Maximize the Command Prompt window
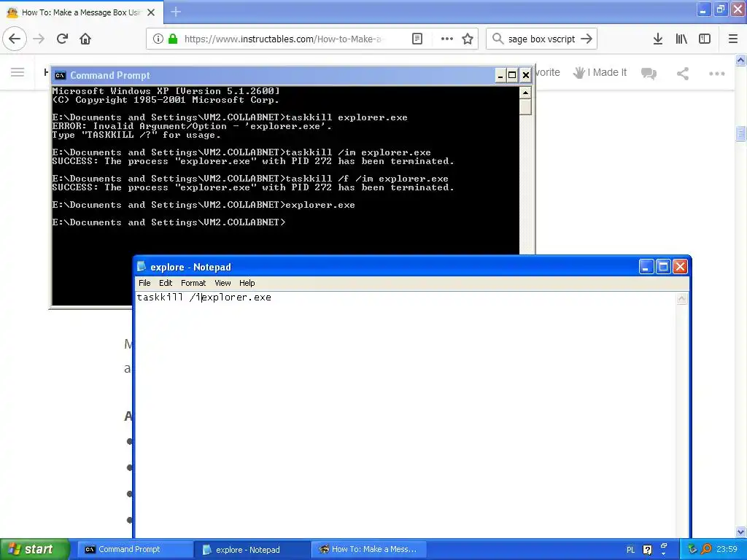The image size is (747, 560). tap(512, 75)
